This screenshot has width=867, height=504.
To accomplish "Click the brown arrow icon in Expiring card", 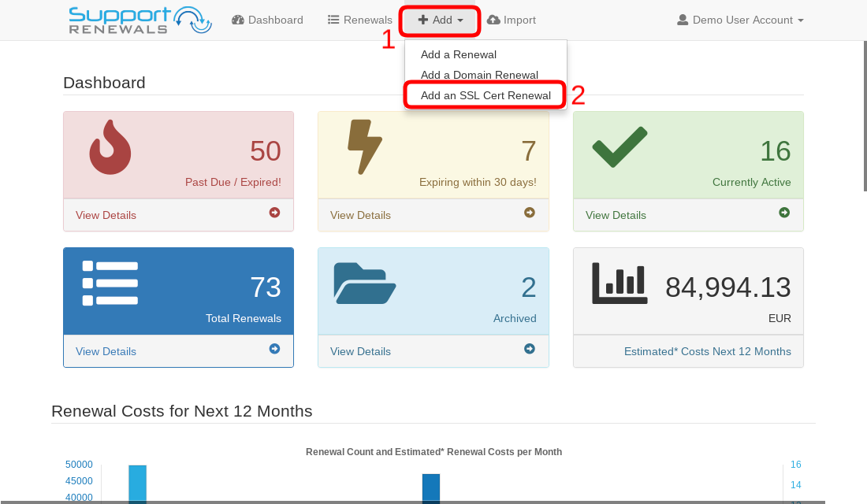I will [529, 213].
